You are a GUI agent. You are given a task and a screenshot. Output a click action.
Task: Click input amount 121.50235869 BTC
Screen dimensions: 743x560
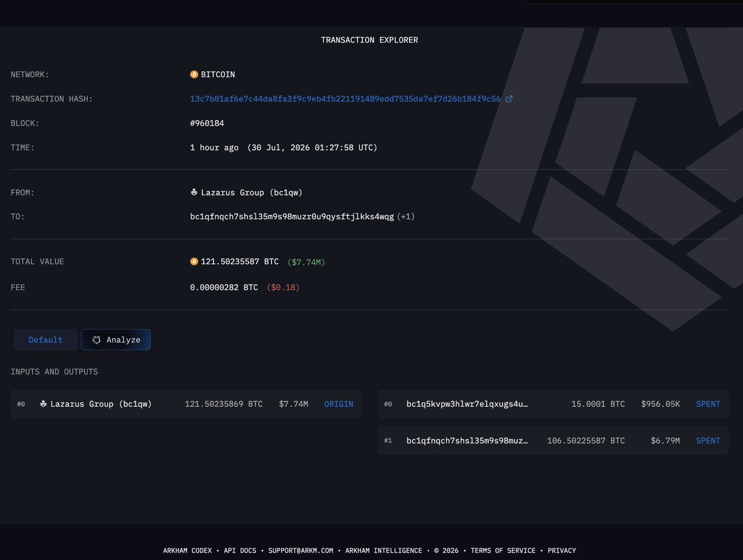[224, 404]
